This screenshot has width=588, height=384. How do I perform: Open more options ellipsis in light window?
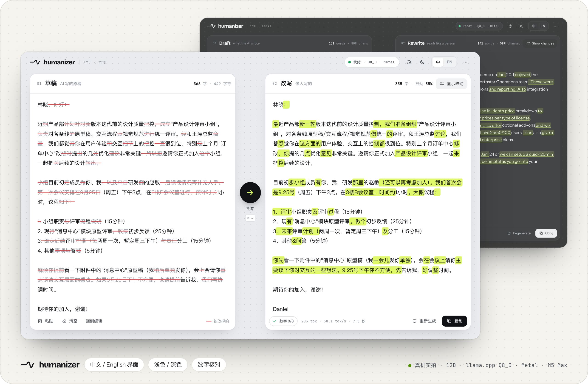465,62
